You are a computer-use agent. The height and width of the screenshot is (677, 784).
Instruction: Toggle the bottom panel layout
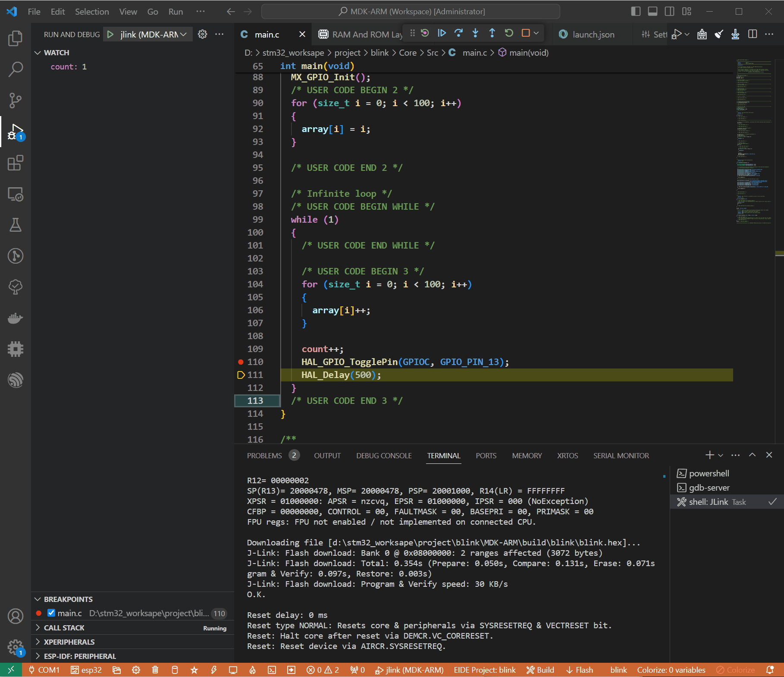tap(652, 11)
